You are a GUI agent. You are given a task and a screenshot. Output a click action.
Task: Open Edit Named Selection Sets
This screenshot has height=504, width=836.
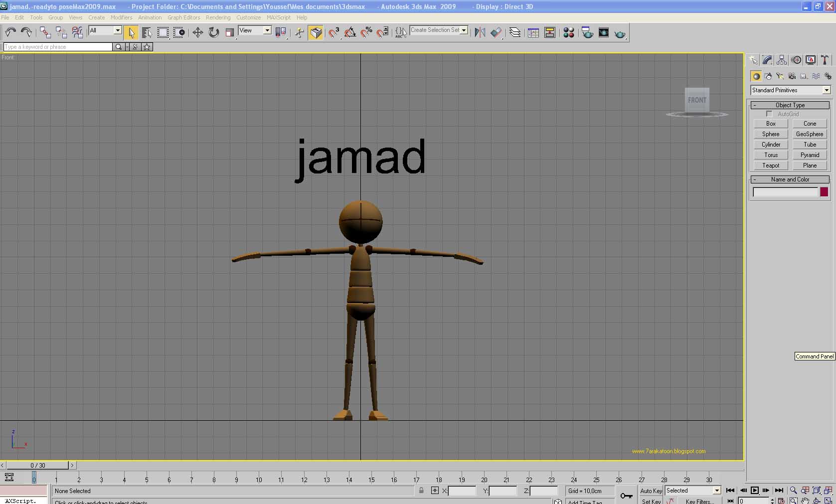click(401, 32)
